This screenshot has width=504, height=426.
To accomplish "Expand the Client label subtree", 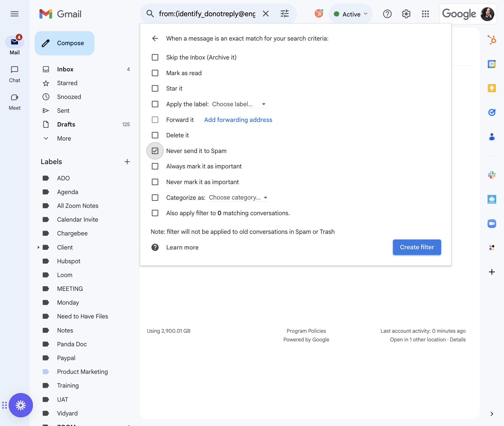I will [x=38, y=247].
